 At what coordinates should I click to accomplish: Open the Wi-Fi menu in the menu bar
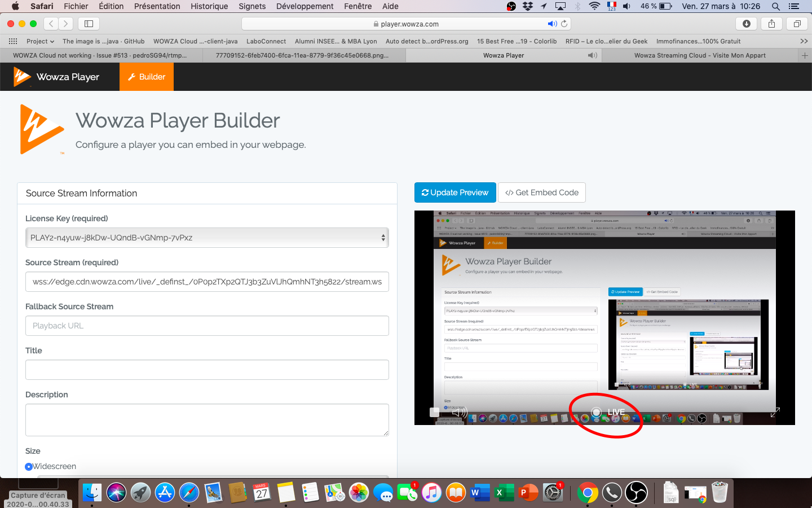click(594, 6)
